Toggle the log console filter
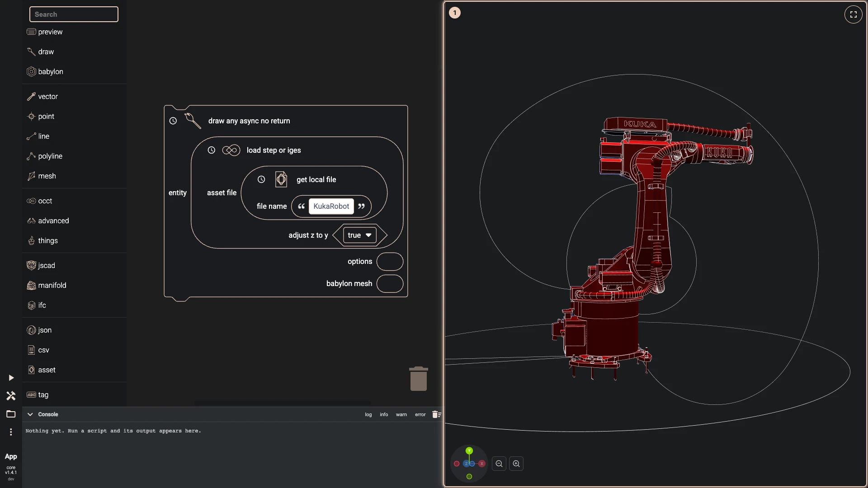Viewport: 868px width, 488px height. [x=368, y=414]
